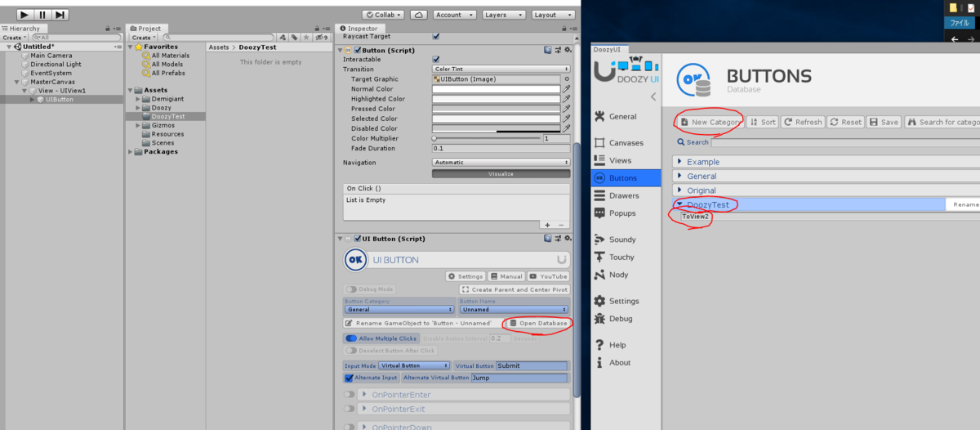Image resolution: width=980 pixels, height=430 pixels.
Task: Collapse the DoozyUI sidebar with the chevron
Action: click(653, 97)
